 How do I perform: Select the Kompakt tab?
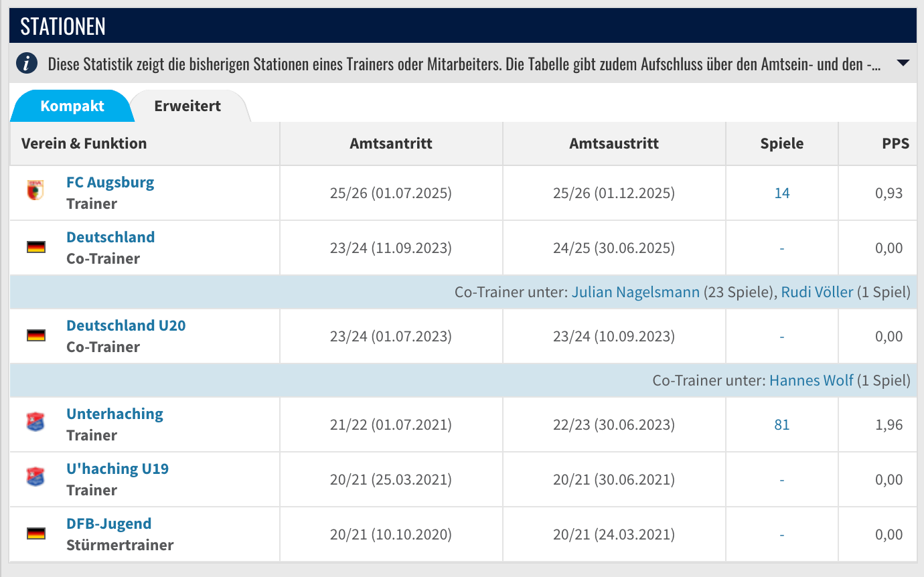click(x=72, y=106)
